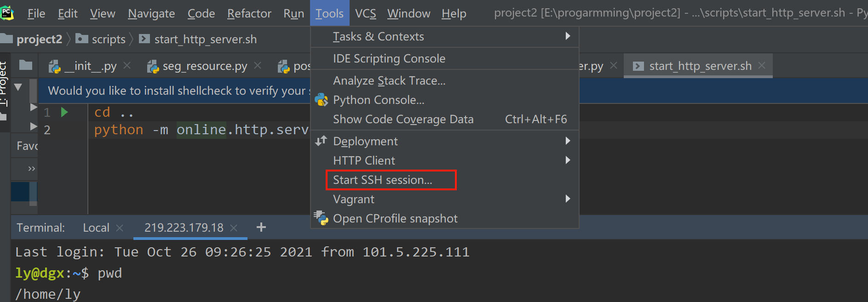Viewport: 868px width, 302px height.
Task: Collapse the project tree root arrow
Action: tap(18, 86)
